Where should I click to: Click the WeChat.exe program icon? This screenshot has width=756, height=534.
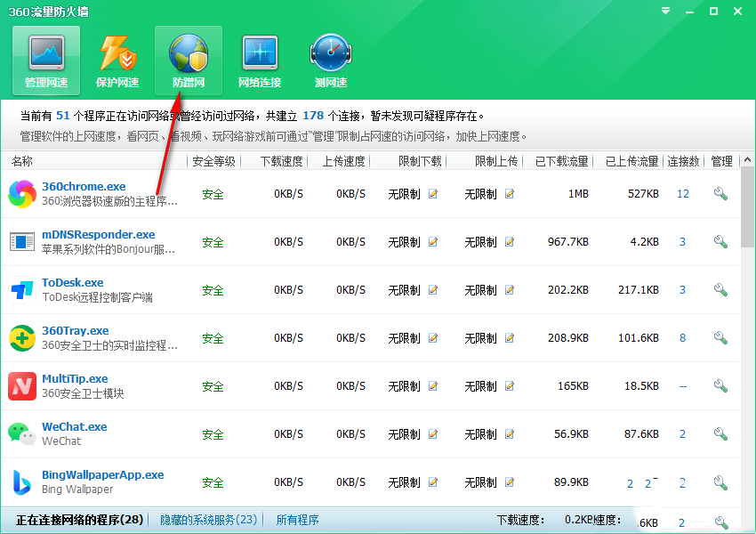click(22, 433)
